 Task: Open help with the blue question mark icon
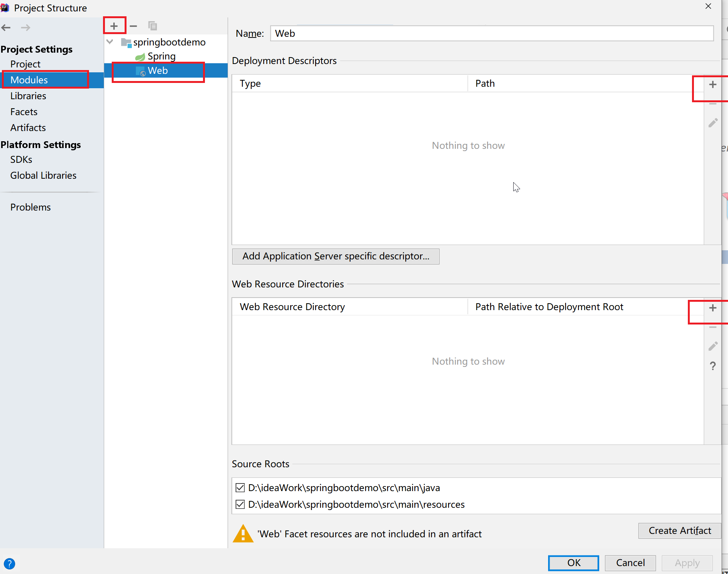click(9, 564)
